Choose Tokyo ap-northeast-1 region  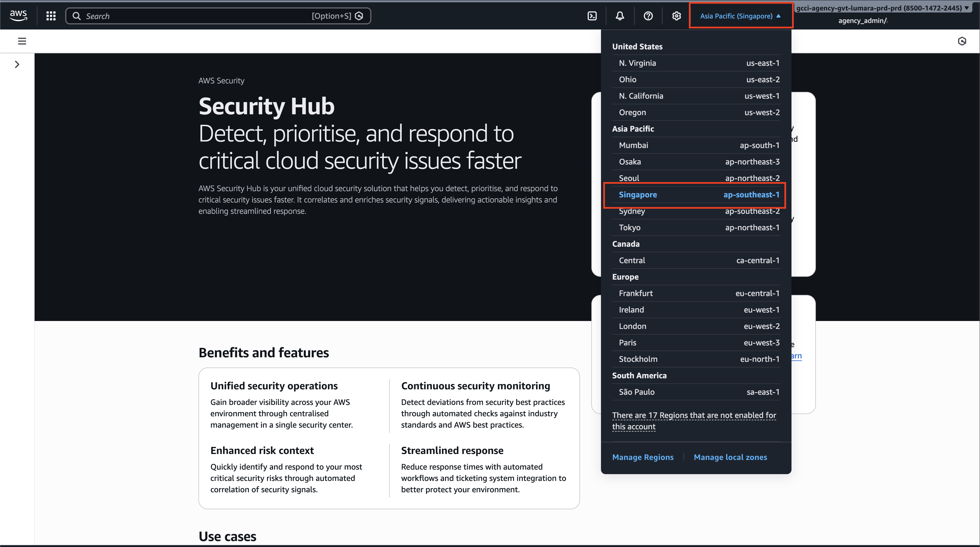(x=696, y=227)
